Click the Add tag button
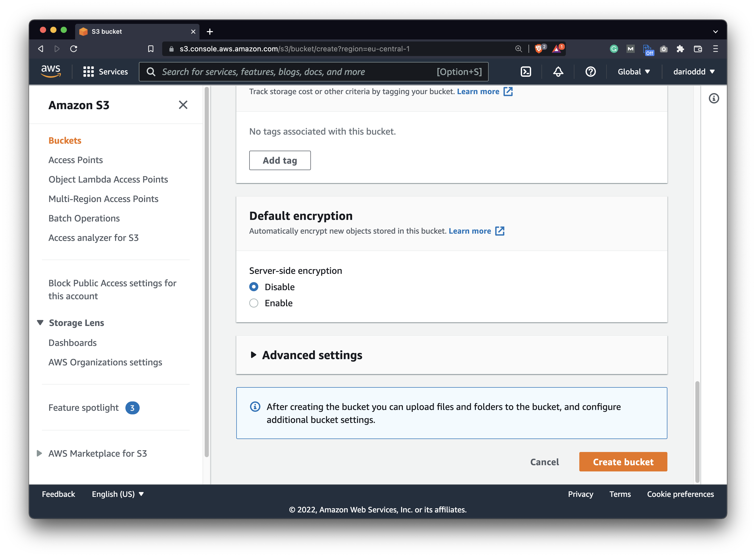 280,161
